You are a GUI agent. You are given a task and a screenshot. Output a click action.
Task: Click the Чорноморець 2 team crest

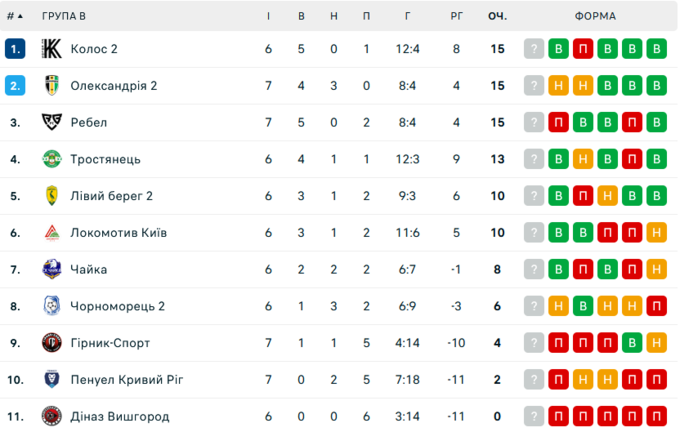(52, 306)
